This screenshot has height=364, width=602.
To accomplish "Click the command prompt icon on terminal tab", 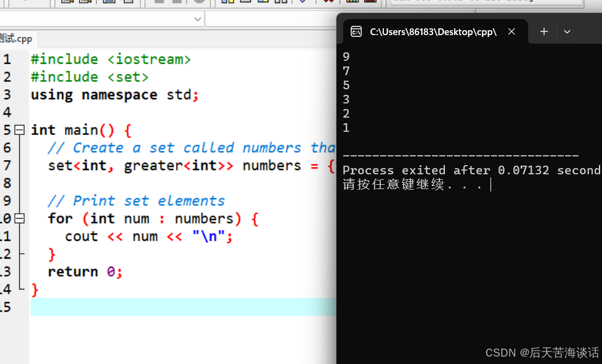I will [356, 31].
